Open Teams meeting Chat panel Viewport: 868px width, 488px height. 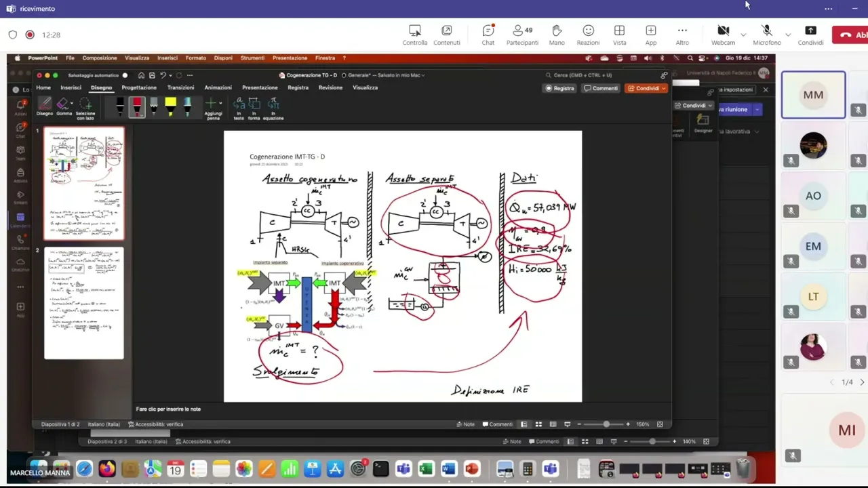(488, 35)
